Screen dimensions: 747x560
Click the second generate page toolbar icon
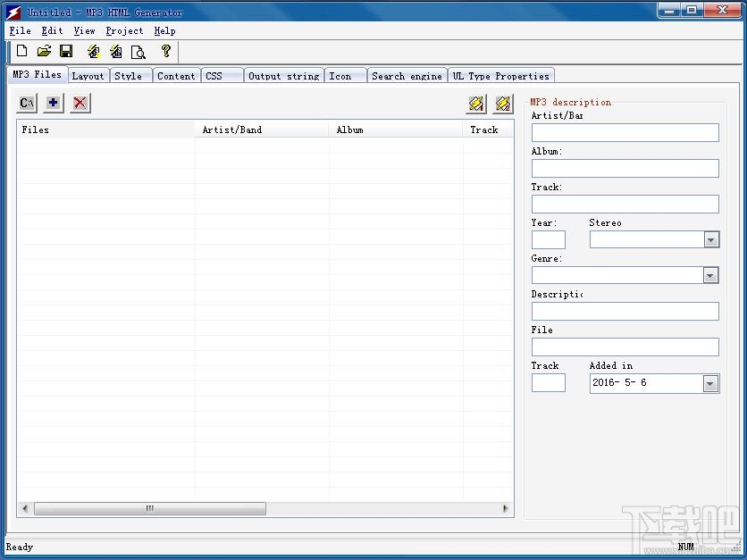[116, 51]
